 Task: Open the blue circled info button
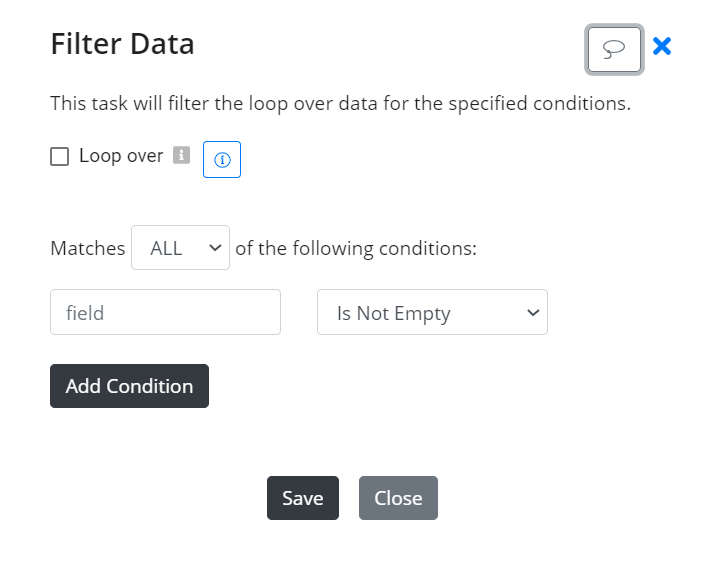(222, 159)
